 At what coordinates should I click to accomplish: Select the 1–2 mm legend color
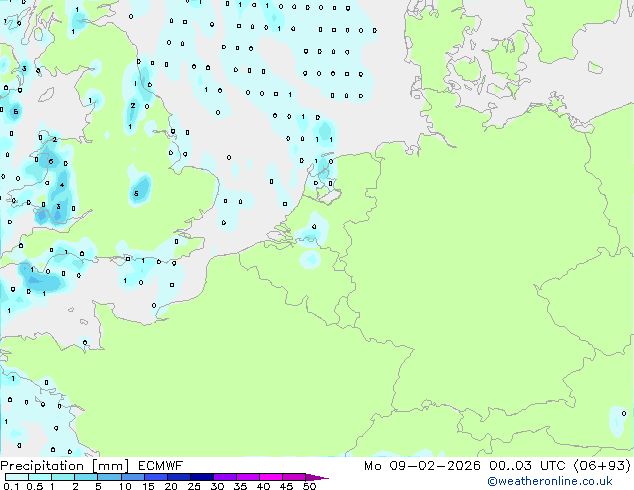63,477
